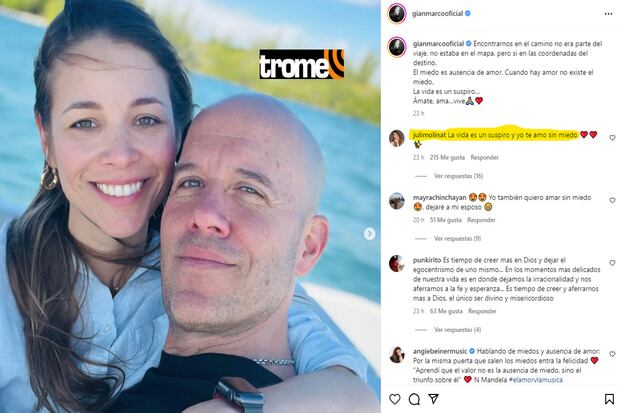This screenshot has width=620, height=413.
Task: Like the post with the heart icon
Action: [395, 399]
